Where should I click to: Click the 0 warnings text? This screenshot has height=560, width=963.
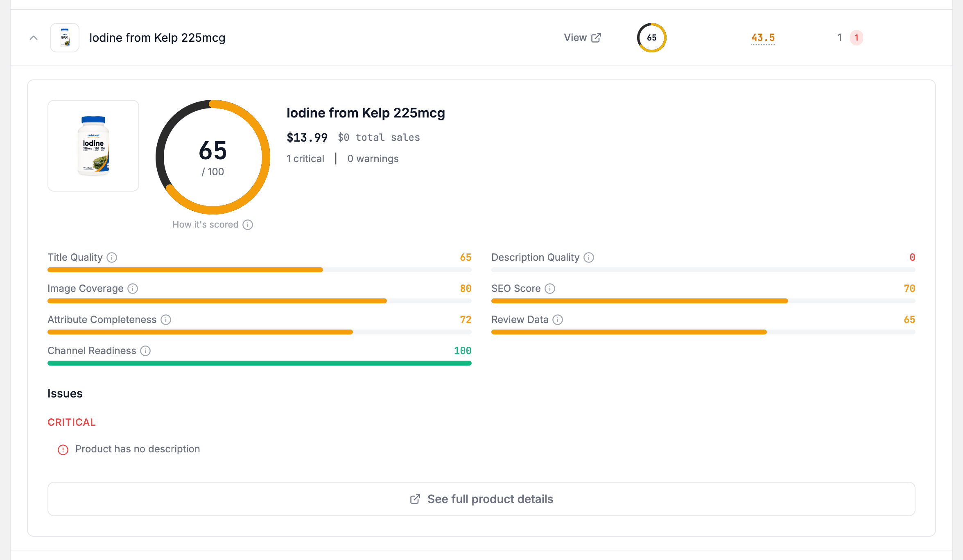[373, 159]
